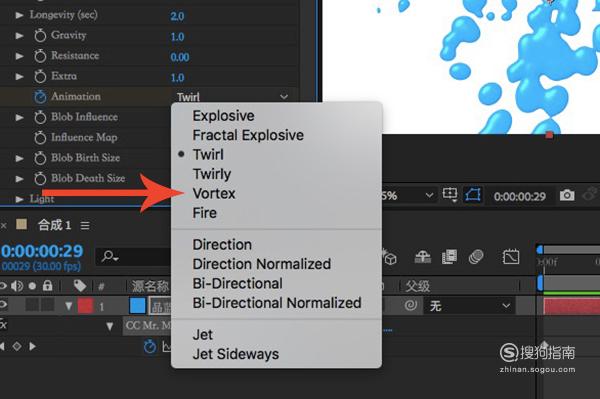Enable draft 3D icon
This screenshot has height=399, width=600.
click(390, 257)
